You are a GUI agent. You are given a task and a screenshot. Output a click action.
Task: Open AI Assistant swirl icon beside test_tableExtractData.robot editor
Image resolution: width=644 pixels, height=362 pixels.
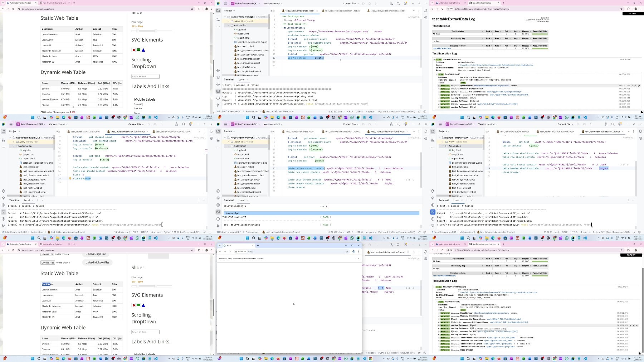coord(426,17)
